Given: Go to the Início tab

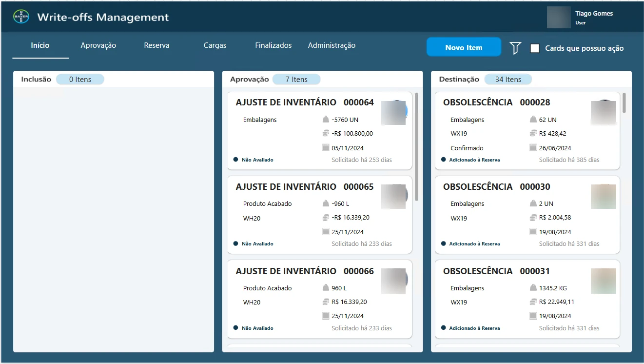Looking at the screenshot, I should 40,45.
